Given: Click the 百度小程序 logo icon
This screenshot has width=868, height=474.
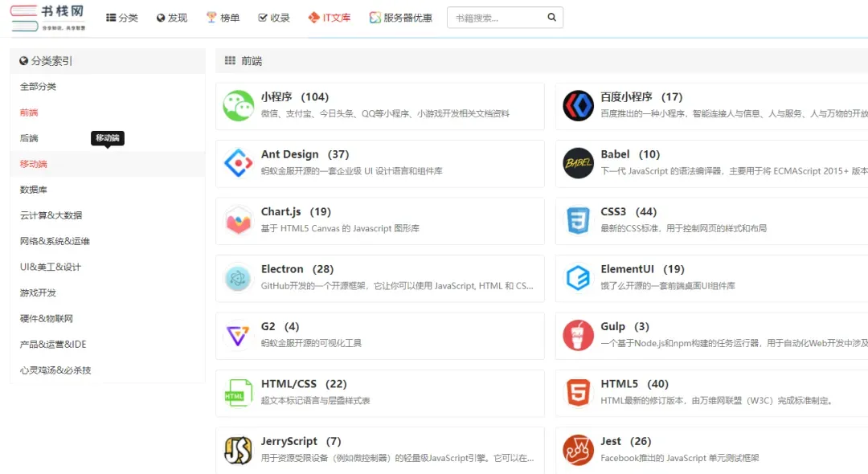Looking at the screenshot, I should [578, 105].
